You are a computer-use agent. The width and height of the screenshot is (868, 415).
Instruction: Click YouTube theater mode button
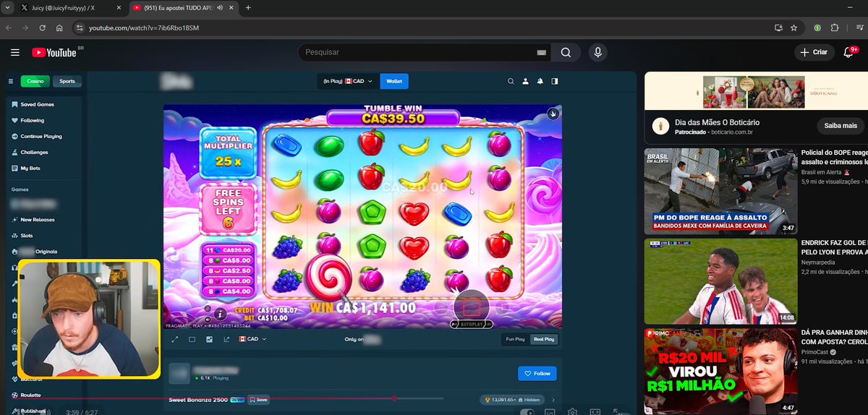point(595,412)
